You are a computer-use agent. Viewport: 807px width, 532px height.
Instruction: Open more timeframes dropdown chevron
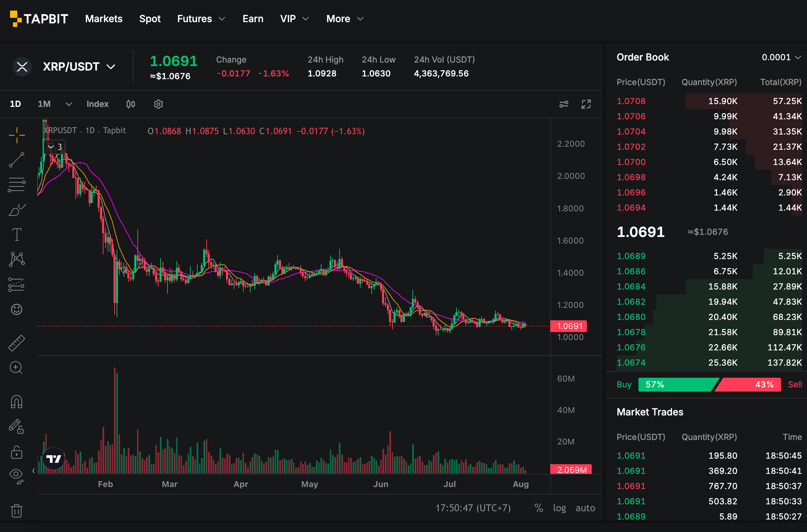pyautogui.click(x=69, y=104)
